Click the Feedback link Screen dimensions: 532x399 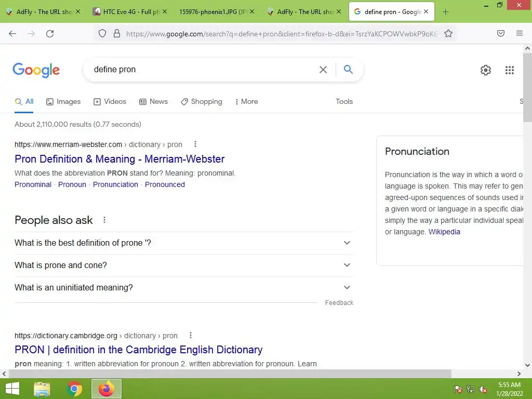[x=339, y=303]
